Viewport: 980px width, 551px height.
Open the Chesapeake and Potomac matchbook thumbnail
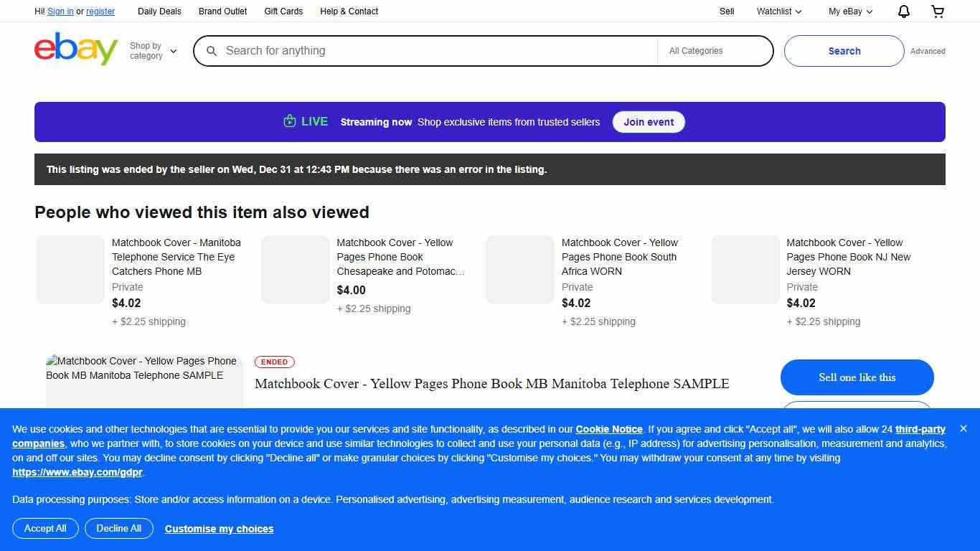[296, 270]
